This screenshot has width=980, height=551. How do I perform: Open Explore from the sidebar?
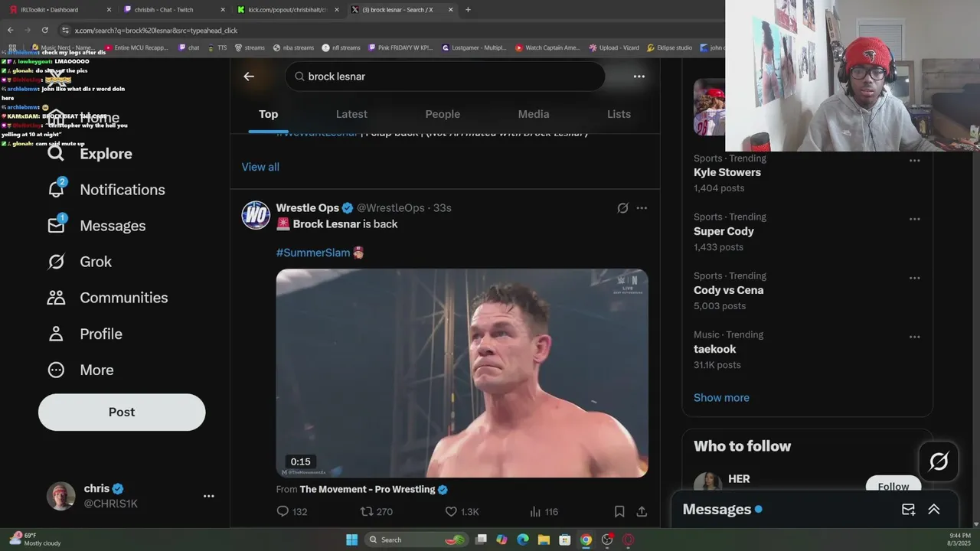(x=90, y=154)
